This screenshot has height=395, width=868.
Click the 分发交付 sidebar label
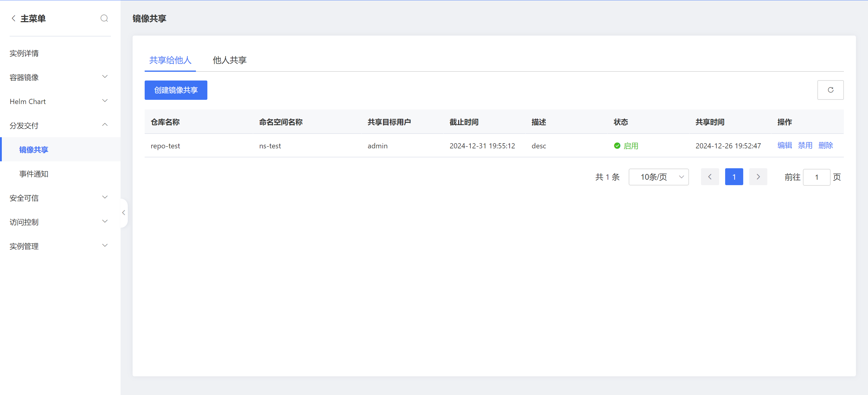pos(24,125)
